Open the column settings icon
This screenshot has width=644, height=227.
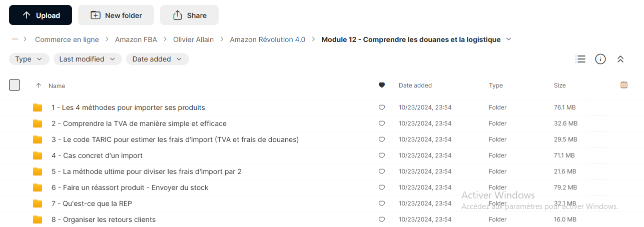coord(624,85)
